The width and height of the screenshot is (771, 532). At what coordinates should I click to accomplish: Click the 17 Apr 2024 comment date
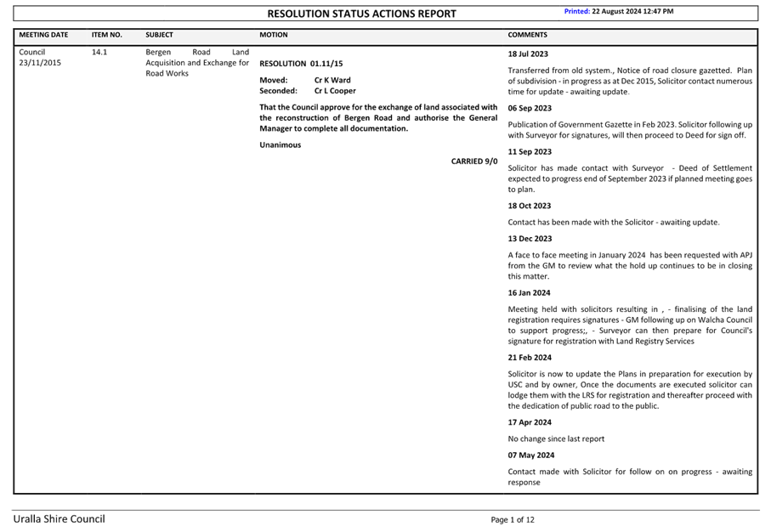[530, 422]
